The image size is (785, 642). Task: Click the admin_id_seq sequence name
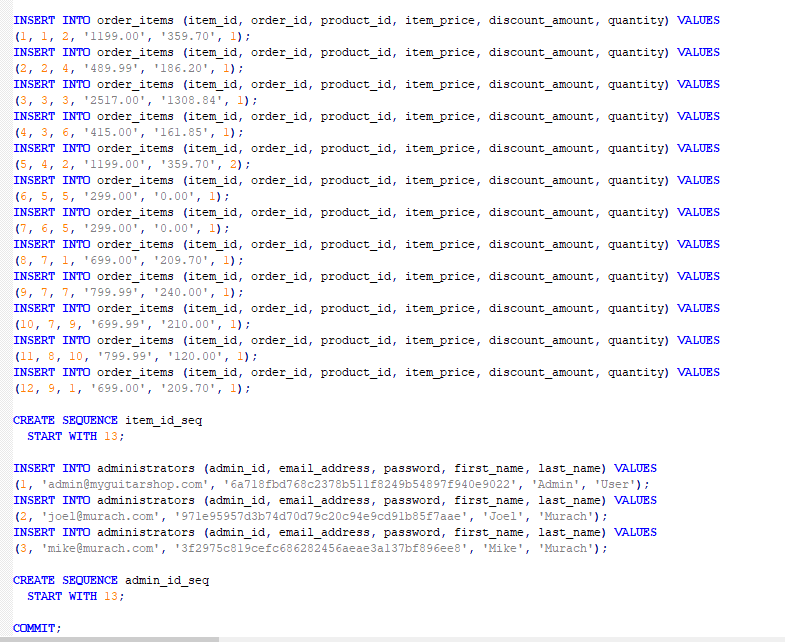167,580
